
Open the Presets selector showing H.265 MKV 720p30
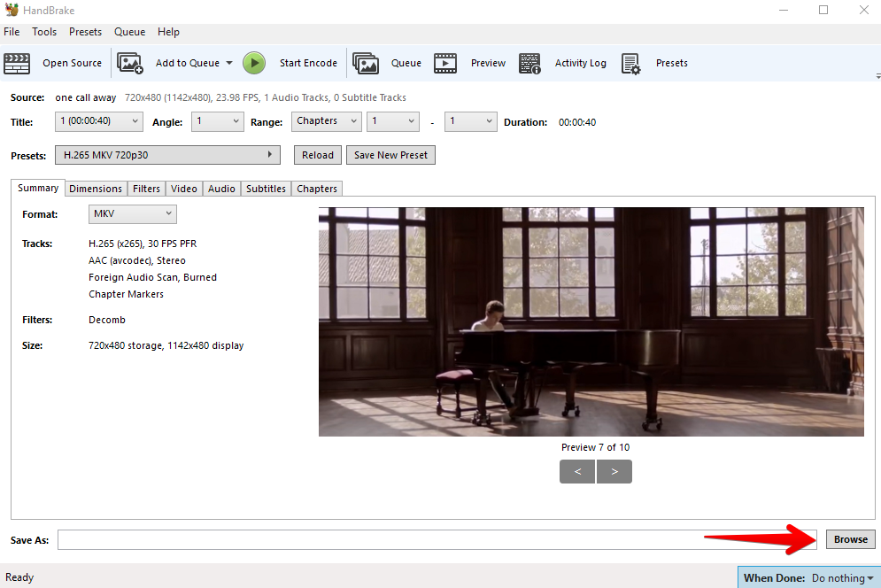pos(167,155)
